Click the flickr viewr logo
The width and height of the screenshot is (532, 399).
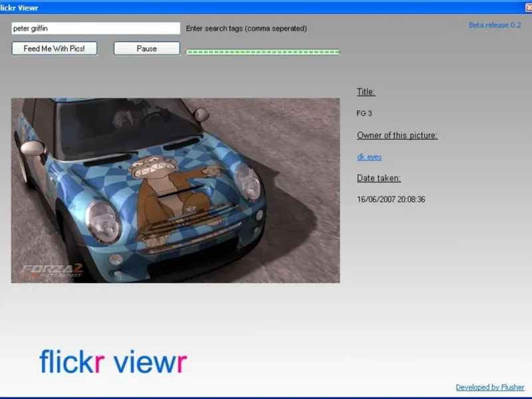113,362
